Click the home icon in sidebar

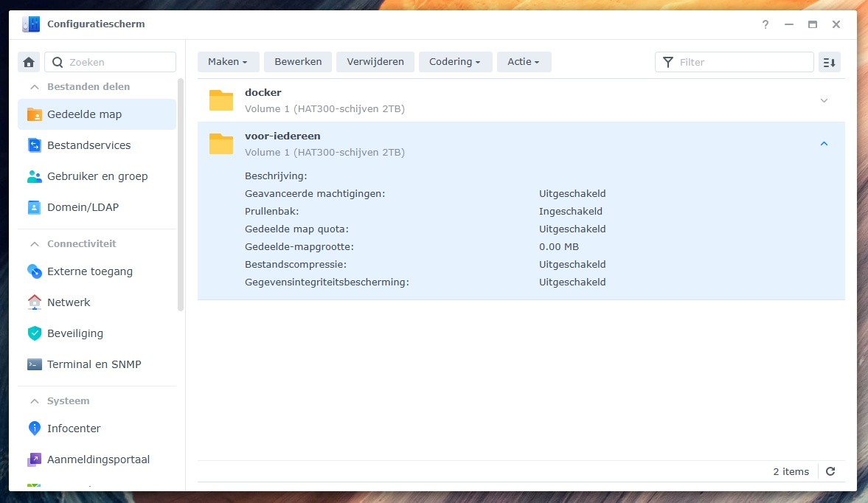(29, 62)
